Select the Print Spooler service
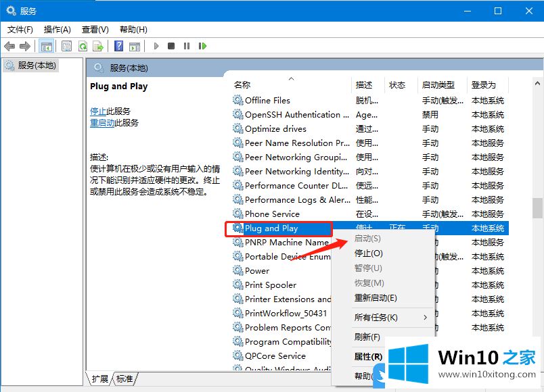The width and height of the screenshot is (544, 392). pos(281,285)
